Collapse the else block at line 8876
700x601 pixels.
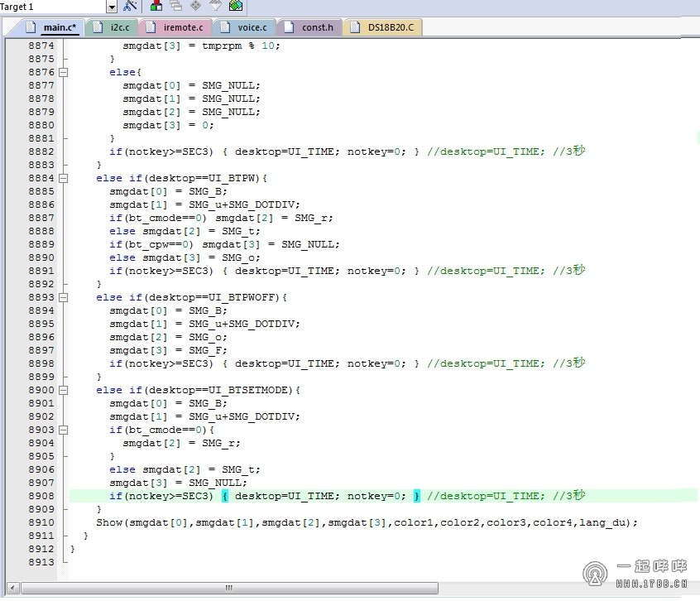(x=64, y=72)
